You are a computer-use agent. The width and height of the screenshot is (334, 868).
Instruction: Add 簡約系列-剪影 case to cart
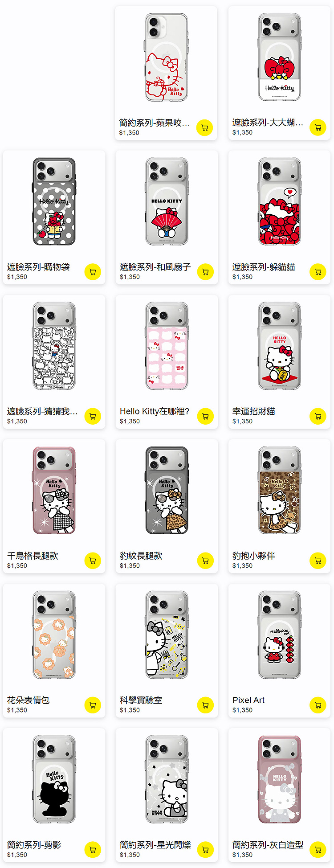click(93, 850)
